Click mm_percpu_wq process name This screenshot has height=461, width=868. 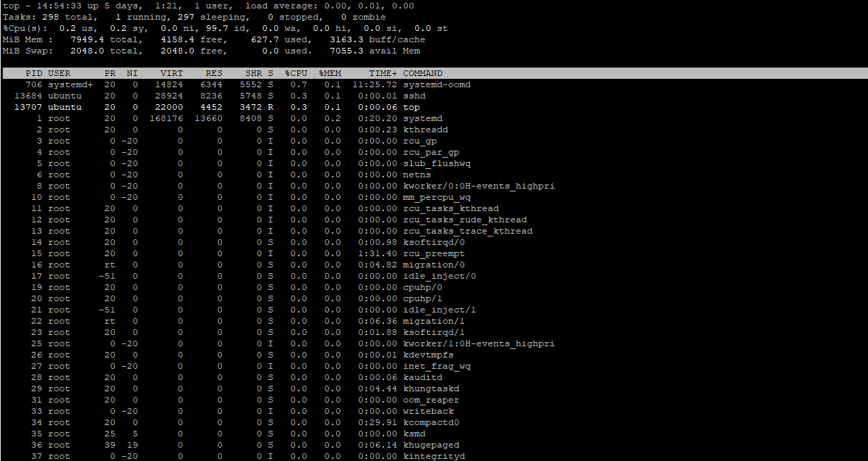pyautogui.click(x=437, y=197)
